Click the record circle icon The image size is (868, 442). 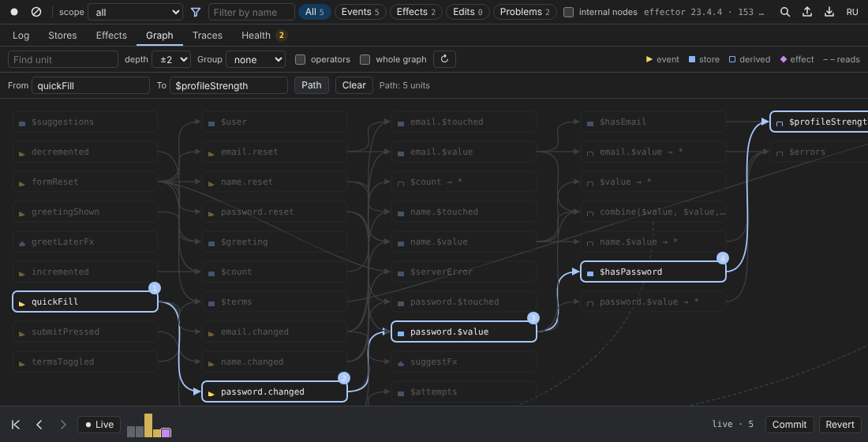14,12
